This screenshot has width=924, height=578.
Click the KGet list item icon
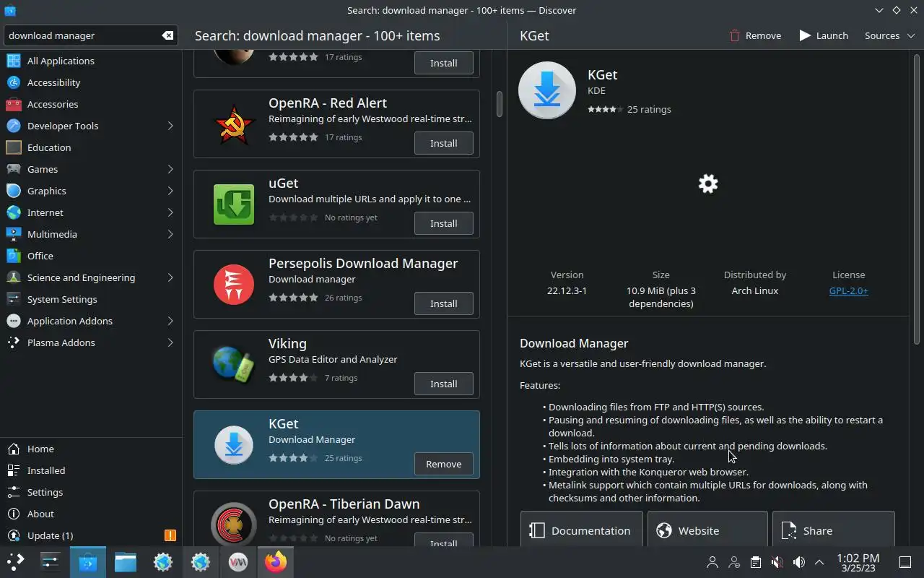click(x=234, y=445)
